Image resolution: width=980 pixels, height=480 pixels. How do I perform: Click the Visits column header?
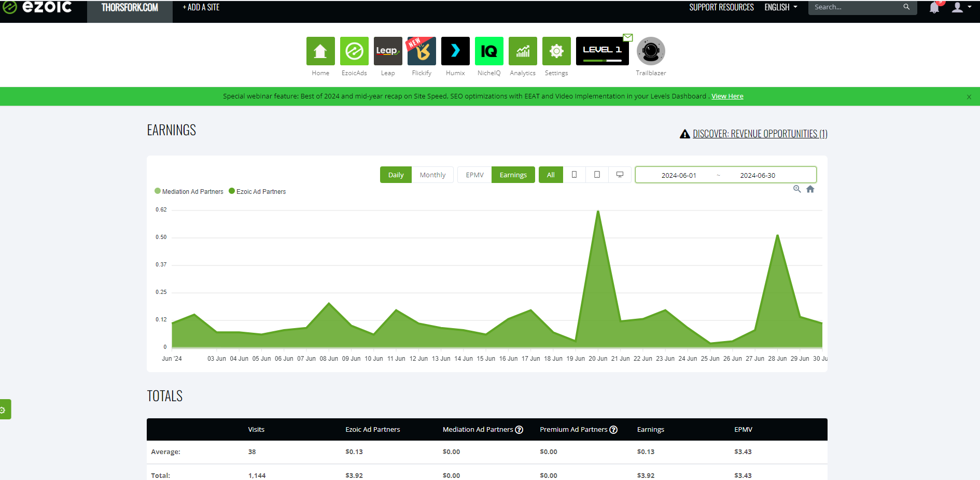pyautogui.click(x=256, y=429)
